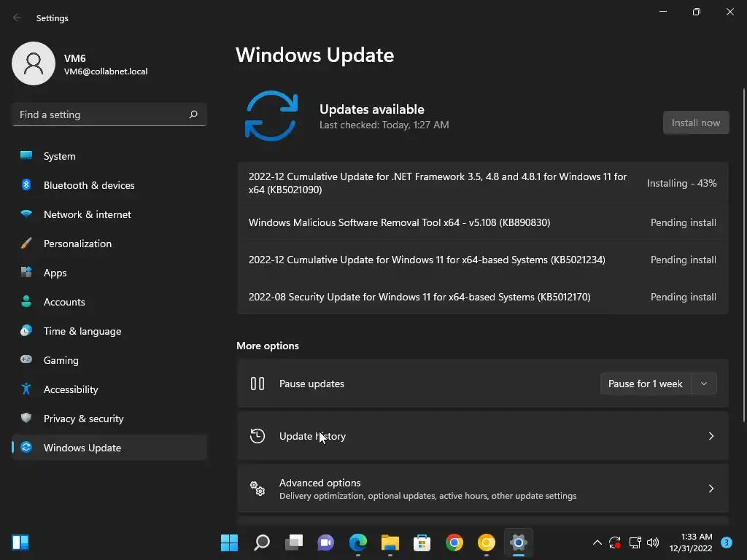The height and width of the screenshot is (560, 747).
Task: Click the vertical scrollbar on the right
Action: pos(743,254)
